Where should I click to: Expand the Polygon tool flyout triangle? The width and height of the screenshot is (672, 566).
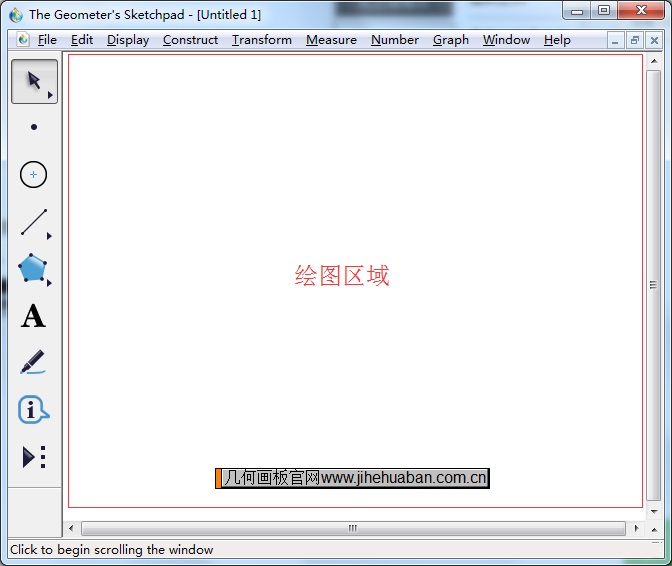(49, 283)
